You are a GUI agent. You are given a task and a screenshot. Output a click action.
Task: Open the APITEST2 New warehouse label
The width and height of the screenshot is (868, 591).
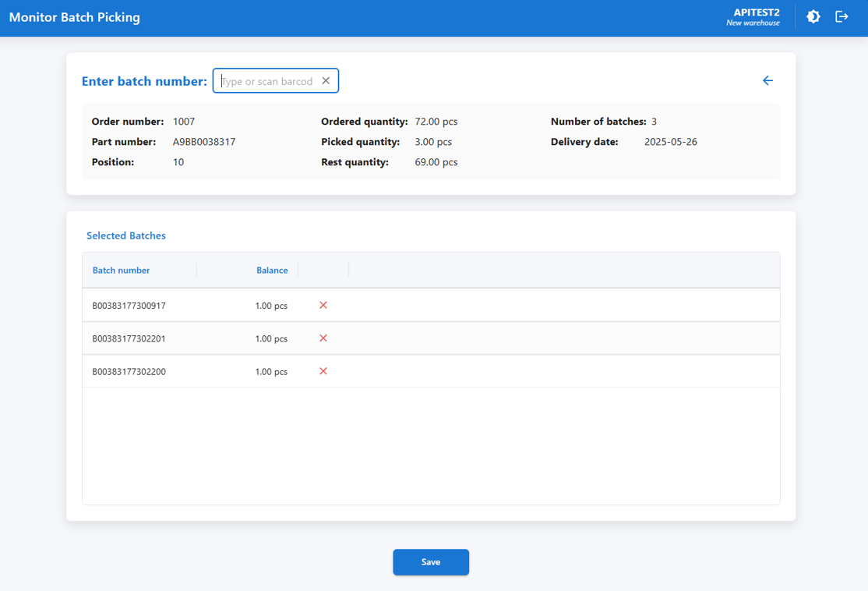(753, 17)
